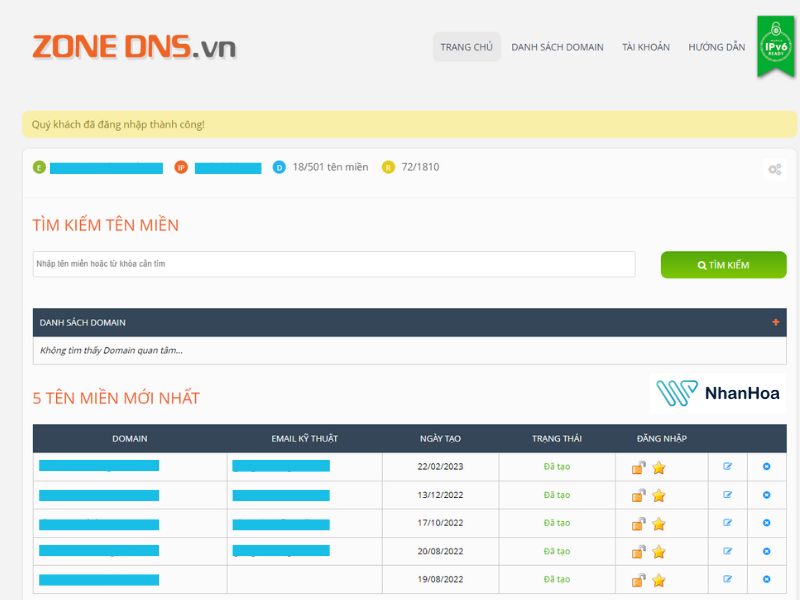The width and height of the screenshot is (800, 600).
Task: Click the 'TÌM KIẾM TÊN MIỀN' heading
Action: (106, 225)
